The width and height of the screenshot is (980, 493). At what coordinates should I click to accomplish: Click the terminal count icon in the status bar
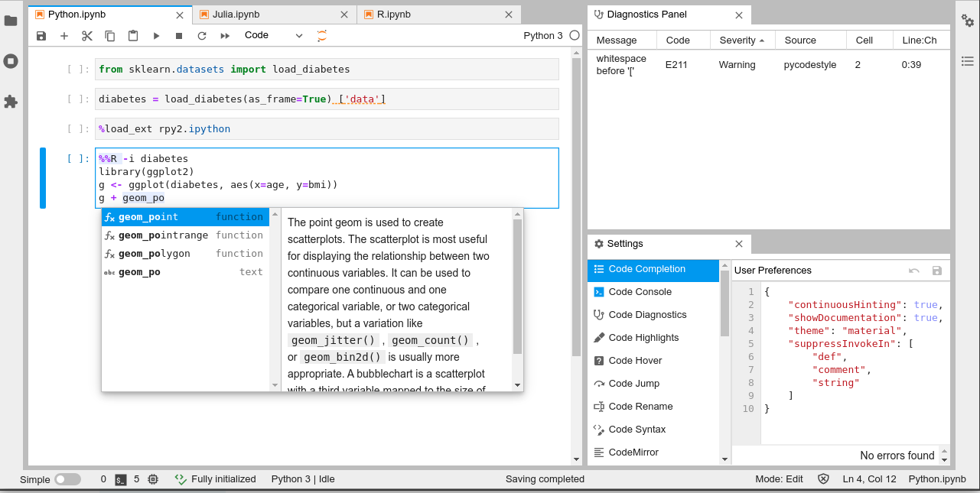[121, 479]
